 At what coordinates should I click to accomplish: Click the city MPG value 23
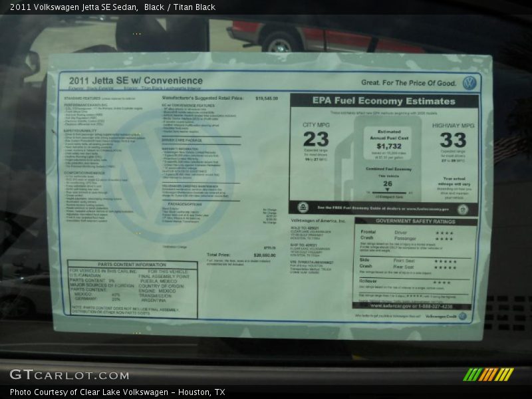pyautogui.click(x=316, y=139)
